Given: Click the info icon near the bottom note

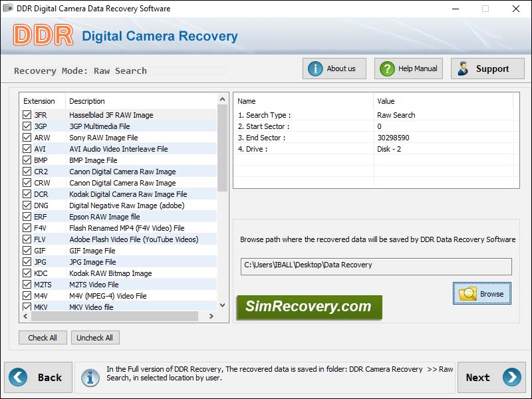Looking at the screenshot, I should point(91,377).
